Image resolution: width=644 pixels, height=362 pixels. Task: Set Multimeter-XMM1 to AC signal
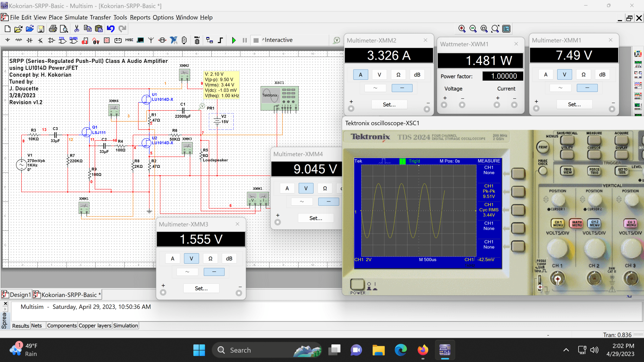[x=560, y=88]
